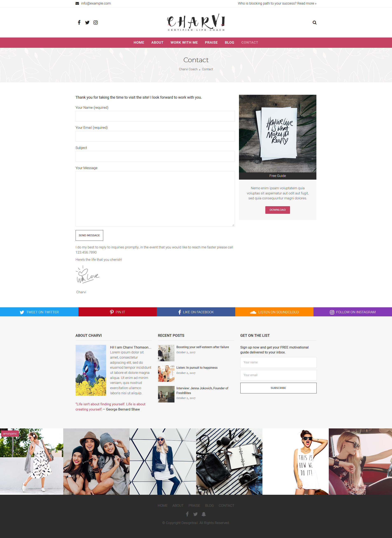Open the Twitter icon in header
This screenshot has height=538, width=392.
tap(87, 22)
